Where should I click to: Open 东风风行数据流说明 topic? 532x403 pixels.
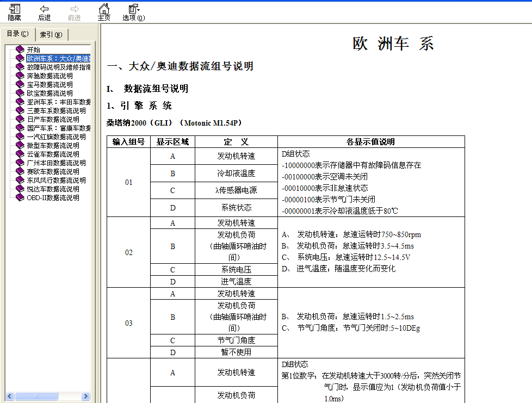point(57,180)
